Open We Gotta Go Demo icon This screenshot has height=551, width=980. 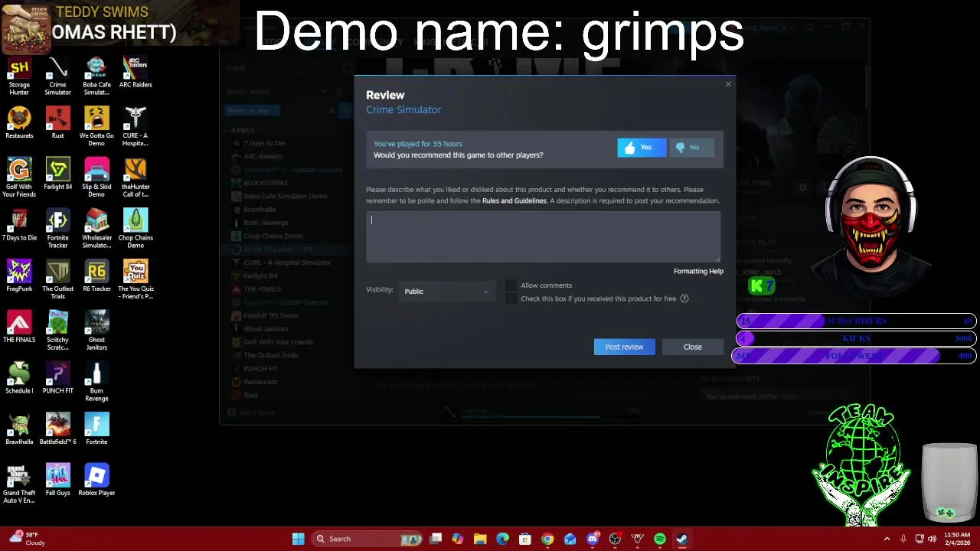[96, 127]
